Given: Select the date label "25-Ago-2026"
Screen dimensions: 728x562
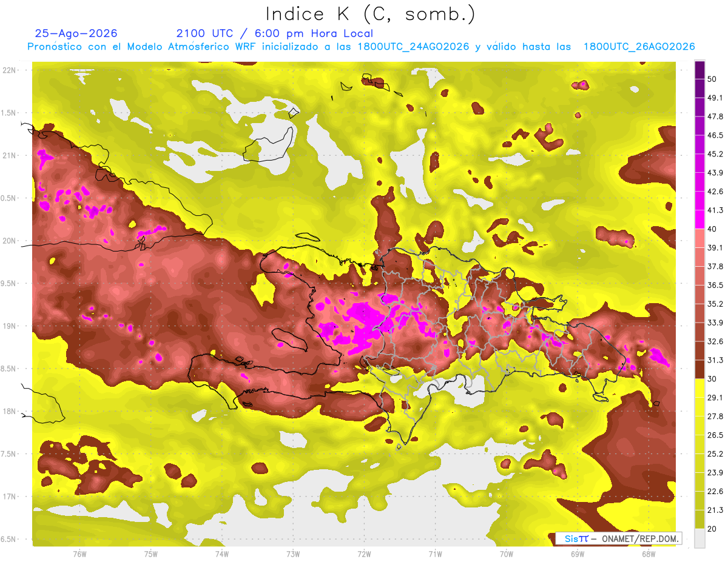Looking at the screenshot, I should pos(76,33).
